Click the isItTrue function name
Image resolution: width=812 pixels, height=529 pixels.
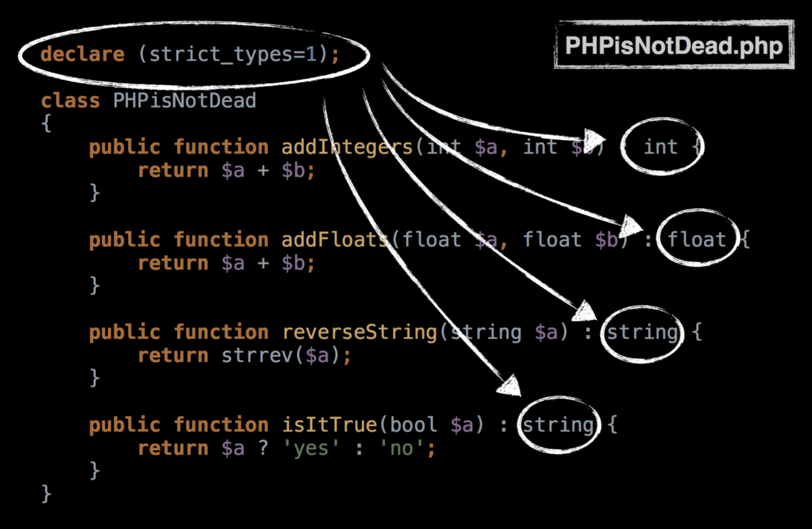tap(329, 425)
